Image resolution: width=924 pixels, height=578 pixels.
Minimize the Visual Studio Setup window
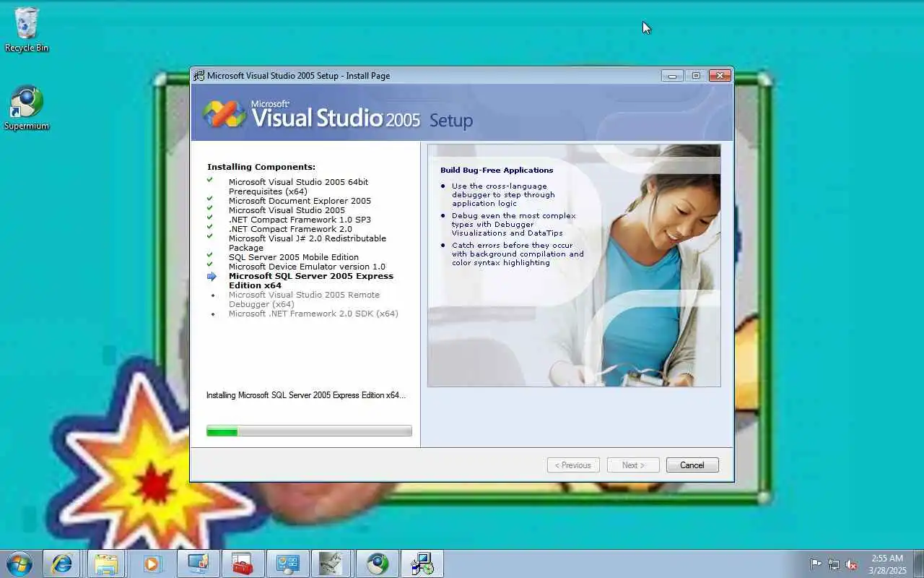(x=672, y=75)
